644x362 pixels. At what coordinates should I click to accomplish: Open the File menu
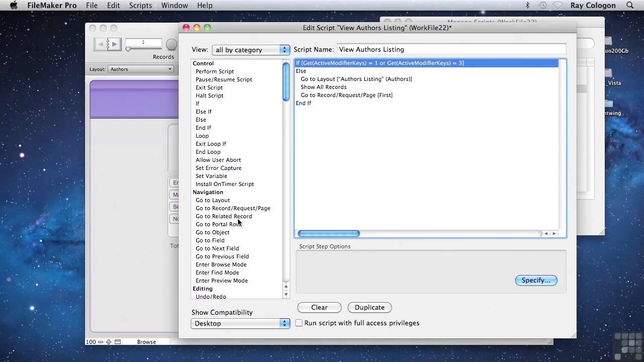92,6
